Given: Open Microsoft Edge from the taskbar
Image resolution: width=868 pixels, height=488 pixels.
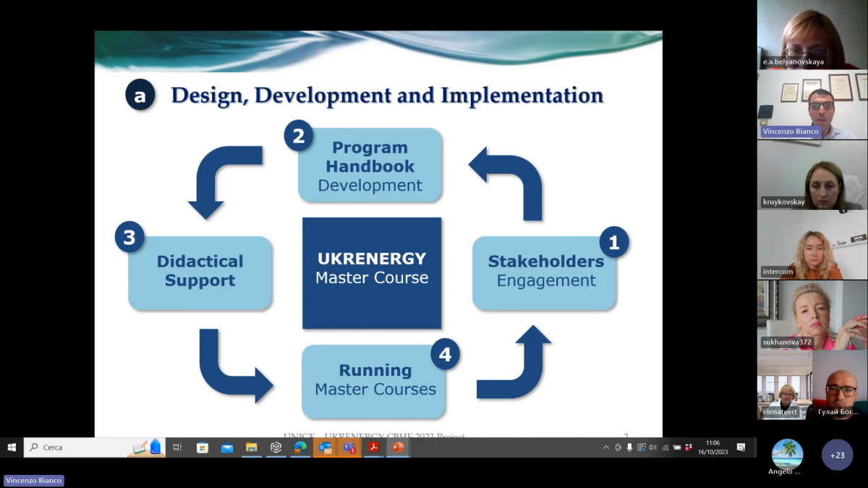Looking at the screenshot, I should tap(300, 447).
